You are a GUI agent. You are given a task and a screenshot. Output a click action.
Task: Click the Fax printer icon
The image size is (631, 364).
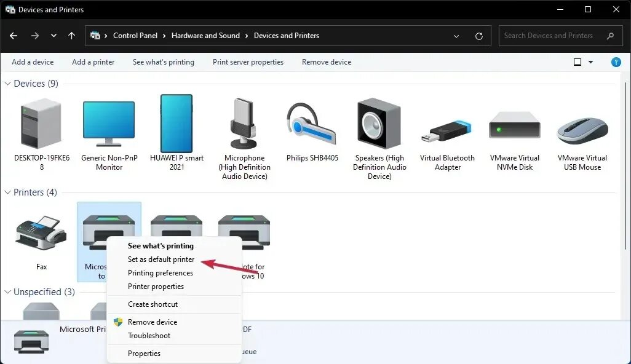pos(41,233)
